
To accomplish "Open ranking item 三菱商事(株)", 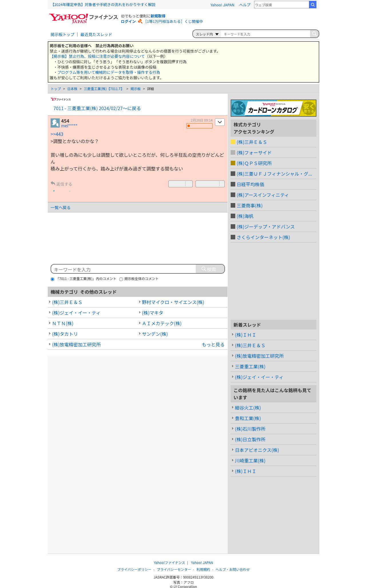I will click(x=250, y=206).
